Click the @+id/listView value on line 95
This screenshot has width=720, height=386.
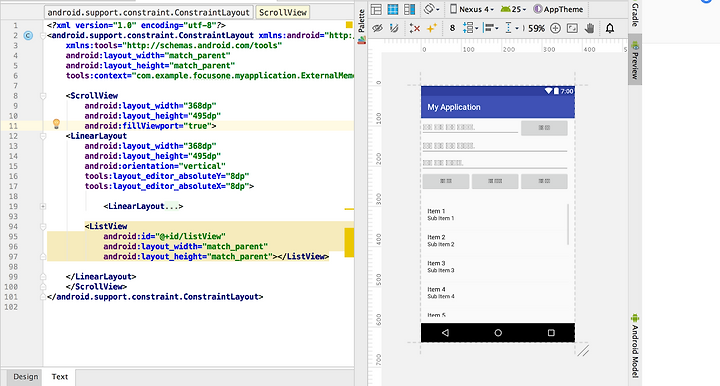[190, 236]
